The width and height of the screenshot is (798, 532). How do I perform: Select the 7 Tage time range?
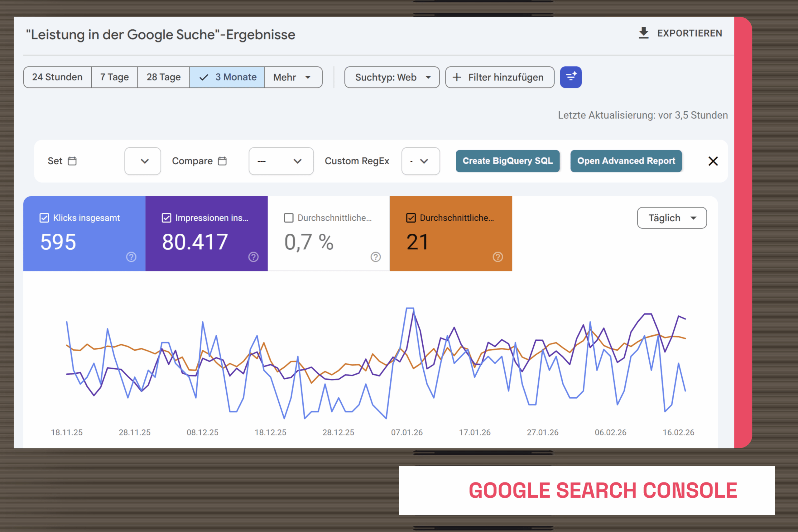[x=114, y=77]
